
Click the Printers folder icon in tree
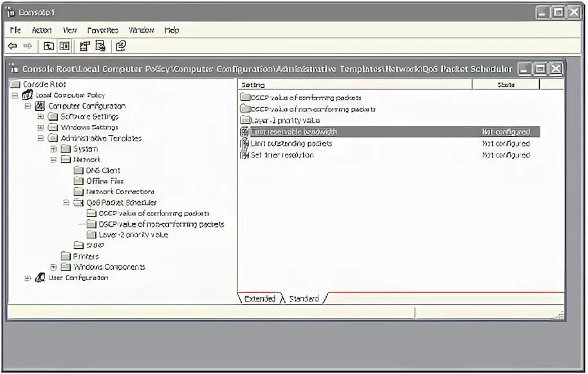66,256
